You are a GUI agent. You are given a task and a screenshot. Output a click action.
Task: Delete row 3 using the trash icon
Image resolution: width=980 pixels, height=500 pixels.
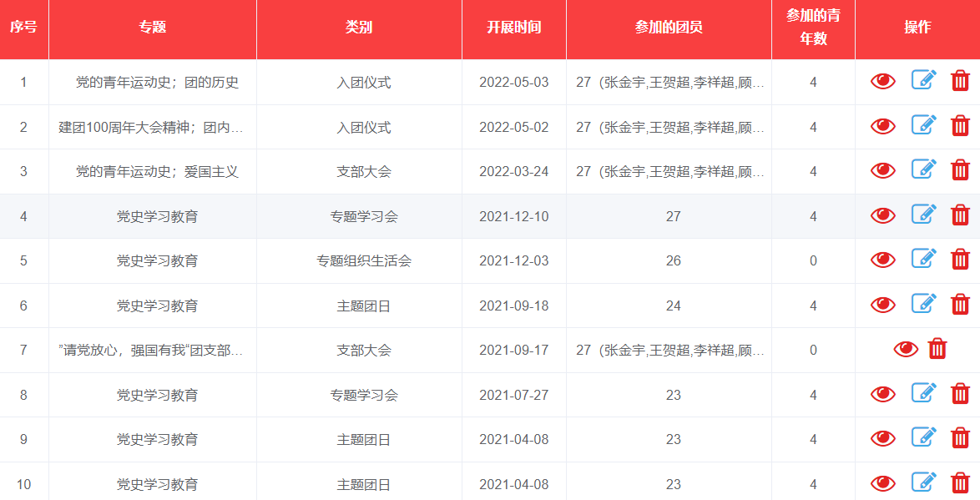coord(960,171)
